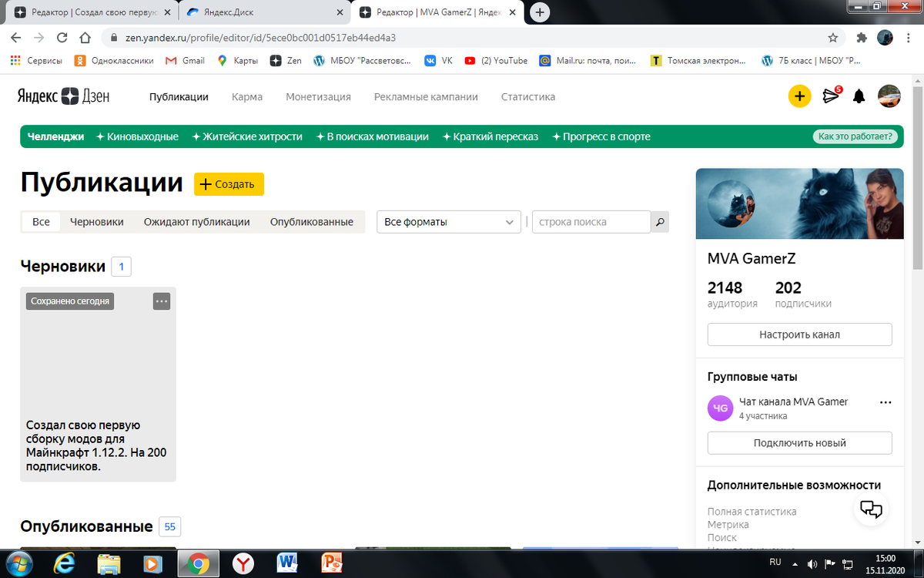Filter by Опубликованные tab

coord(311,222)
